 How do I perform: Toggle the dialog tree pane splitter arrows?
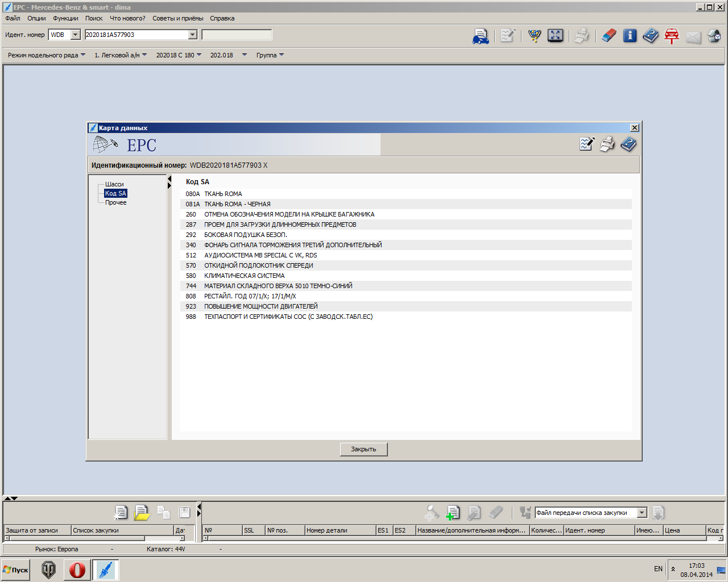[169, 182]
